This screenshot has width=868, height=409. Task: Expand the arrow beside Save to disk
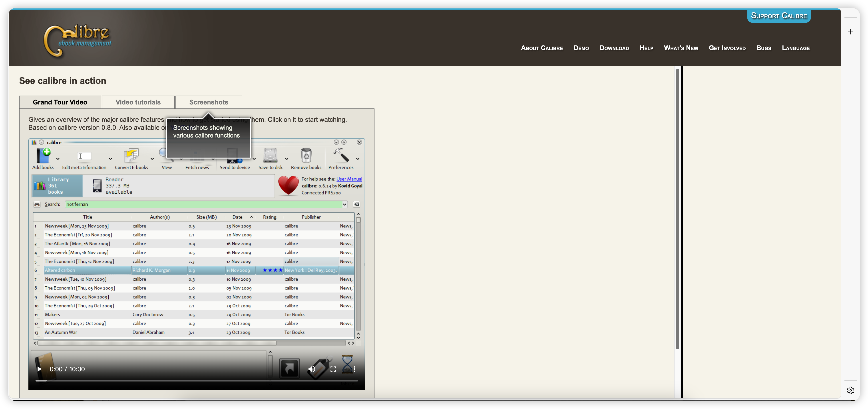tap(287, 159)
